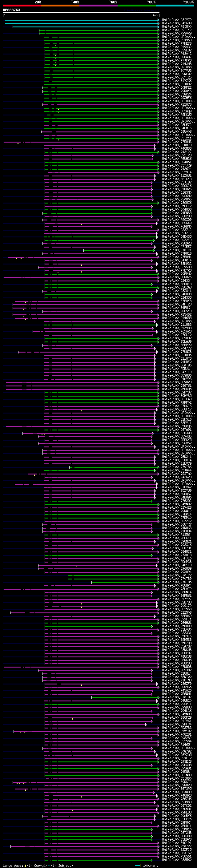Select hit label UniRef100_C1H826
The width and height of the screenshot is (197, 868).
[x=177, y=189]
